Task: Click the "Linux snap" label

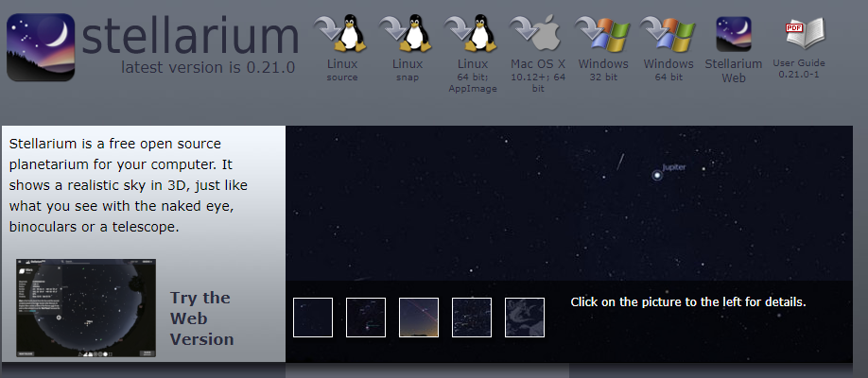Action: pos(408,70)
